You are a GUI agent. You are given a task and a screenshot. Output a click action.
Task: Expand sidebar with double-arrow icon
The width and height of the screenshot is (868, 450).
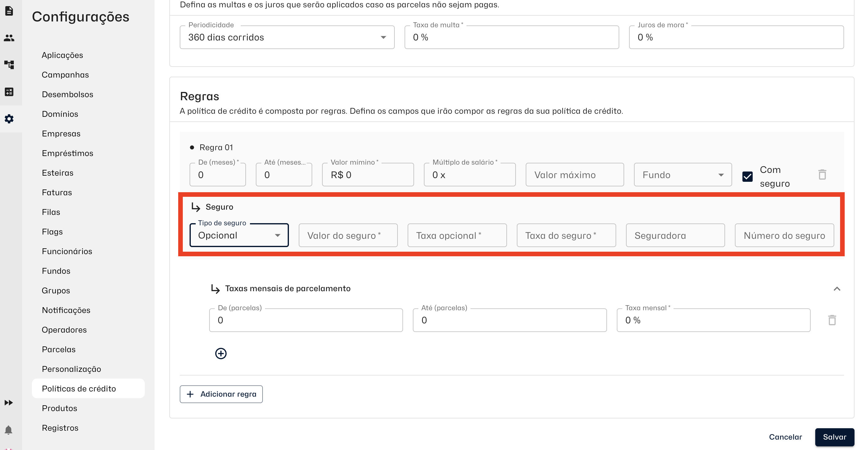(x=9, y=402)
